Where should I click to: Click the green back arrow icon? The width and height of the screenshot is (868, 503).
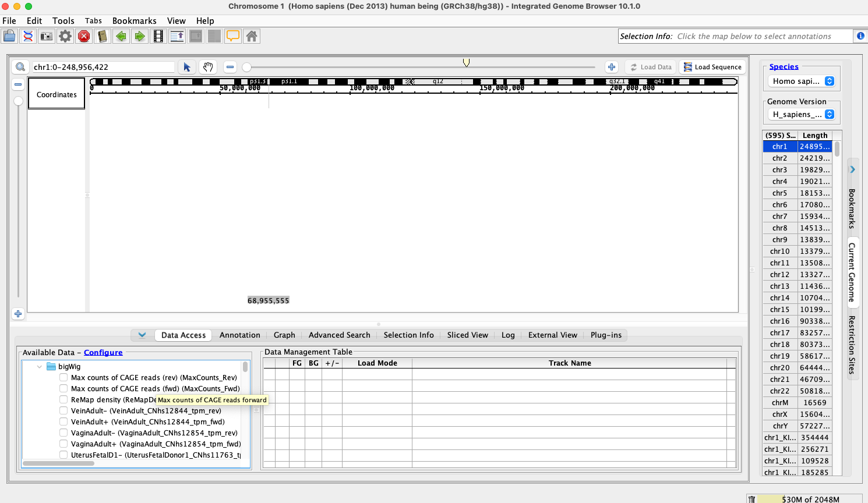(x=121, y=36)
